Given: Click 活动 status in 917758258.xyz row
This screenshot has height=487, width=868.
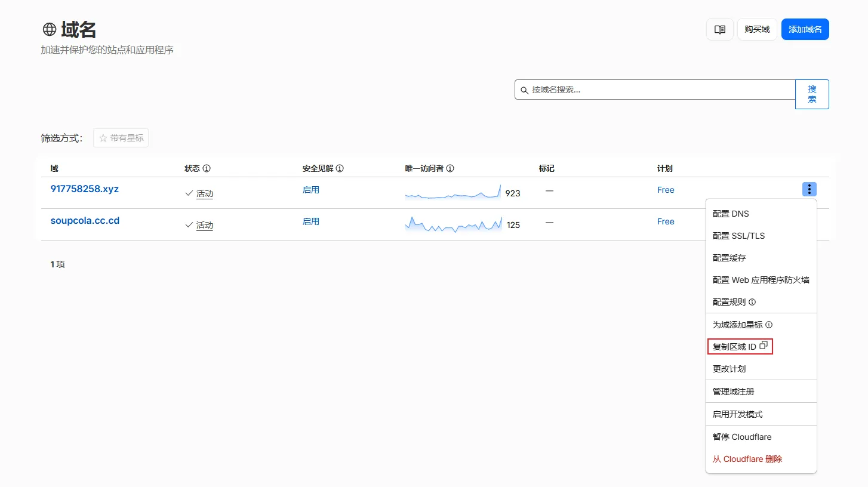Looking at the screenshot, I should point(205,193).
